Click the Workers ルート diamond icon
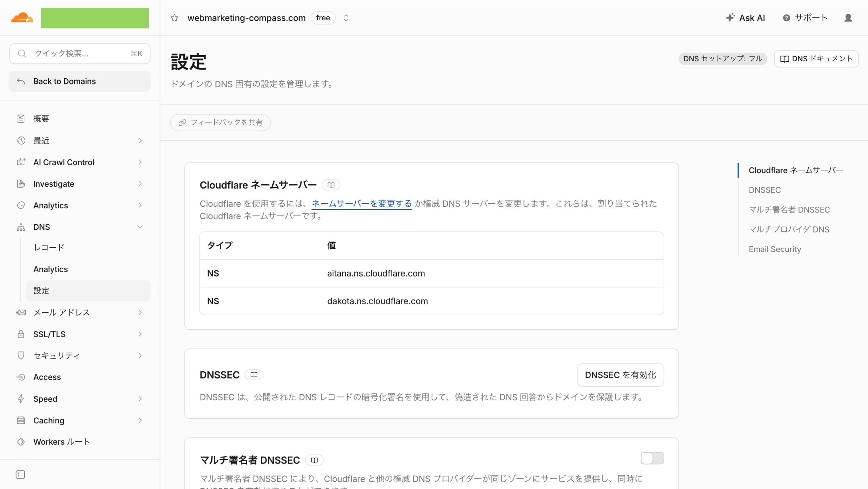Viewport: 868px width, 489px height. click(21, 442)
